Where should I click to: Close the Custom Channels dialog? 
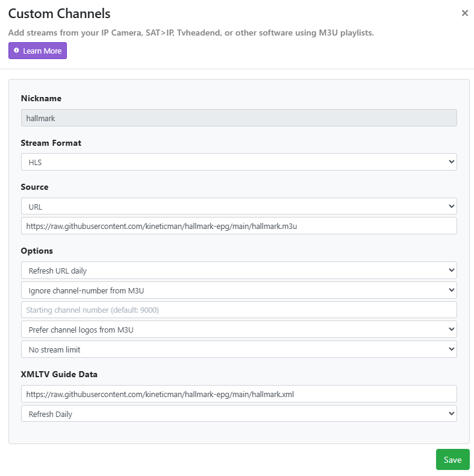(464, 13)
